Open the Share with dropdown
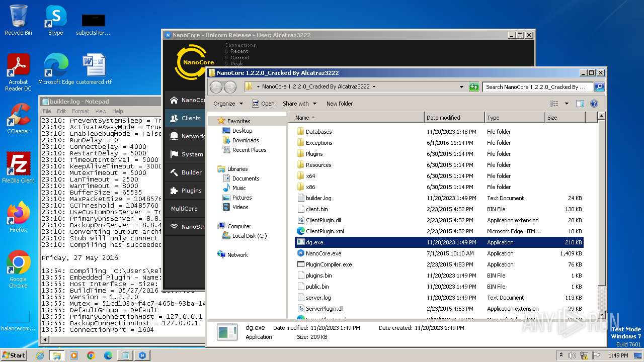The width and height of the screenshot is (644, 362). [300, 104]
